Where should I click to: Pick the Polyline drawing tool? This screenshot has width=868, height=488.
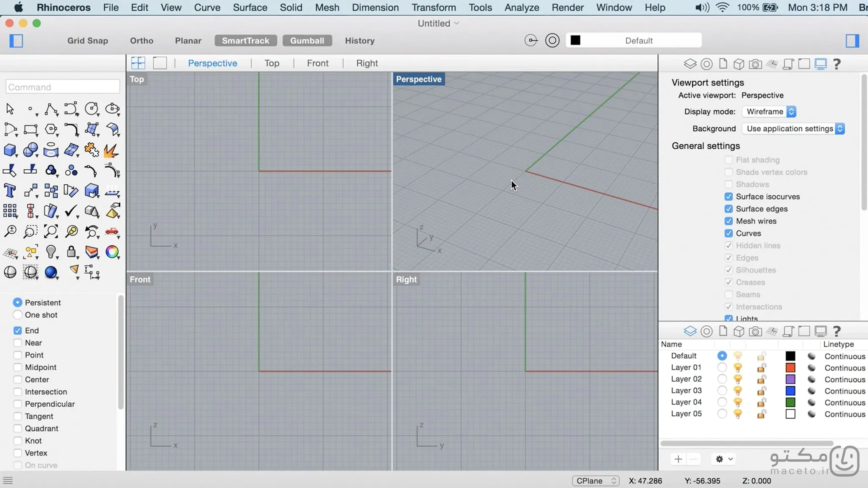point(51,109)
